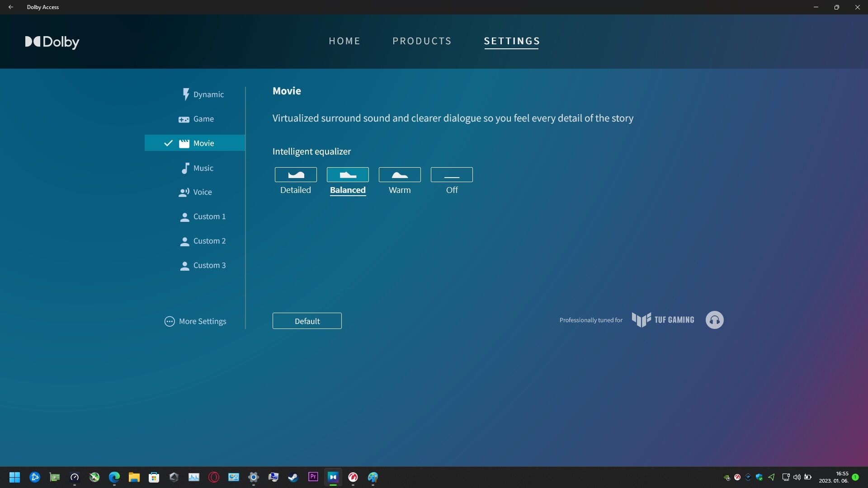Image resolution: width=868 pixels, height=488 pixels.
Task: Open File Explorer from the taskbar
Action: [x=134, y=477]
